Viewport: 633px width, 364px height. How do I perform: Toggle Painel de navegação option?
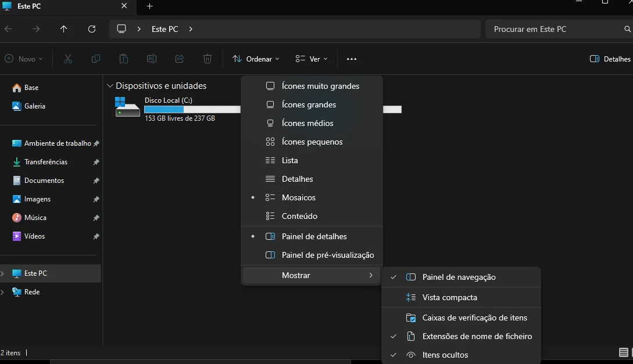(x=461, y=277)
